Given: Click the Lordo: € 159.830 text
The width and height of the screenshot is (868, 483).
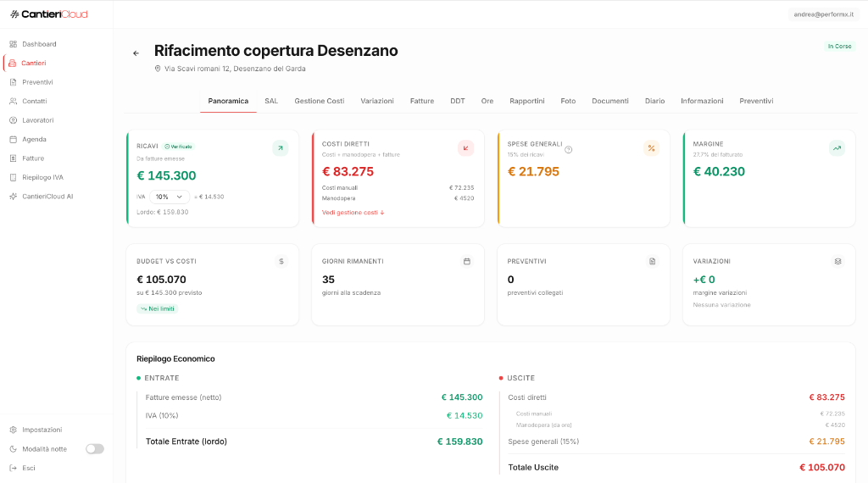Looking at the screenshot, I should click(163, 212).
